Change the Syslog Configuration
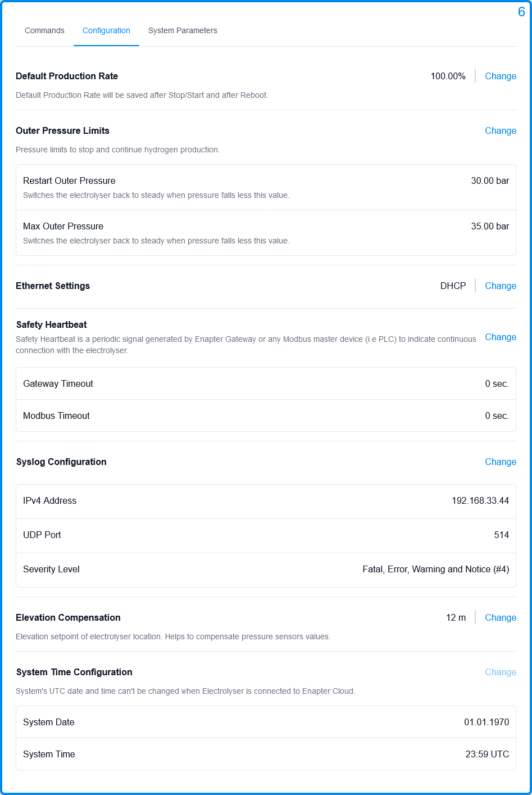This screenshot has height=795, width=532. (500, 462)
